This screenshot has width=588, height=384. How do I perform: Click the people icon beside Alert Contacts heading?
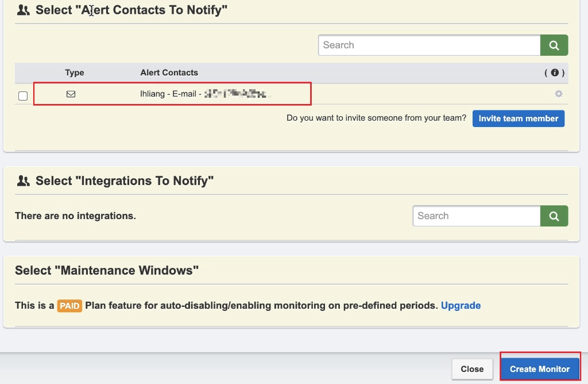[x=23, y=10]
